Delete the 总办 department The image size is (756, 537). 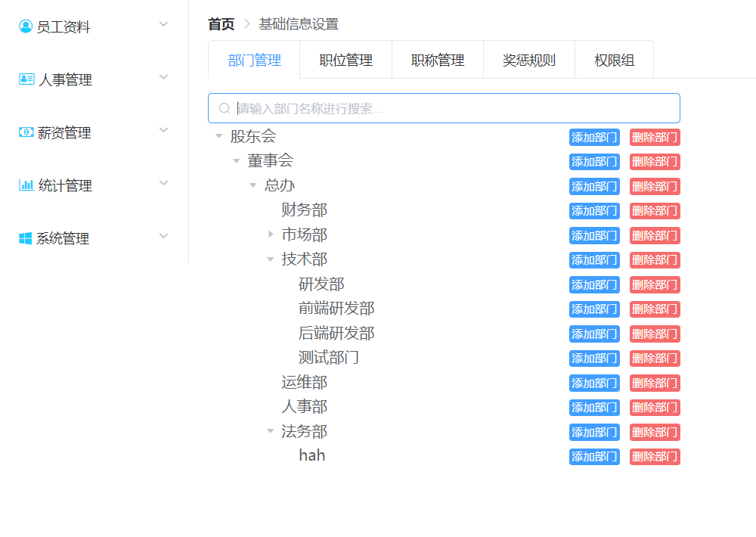(x=655, y=186)
